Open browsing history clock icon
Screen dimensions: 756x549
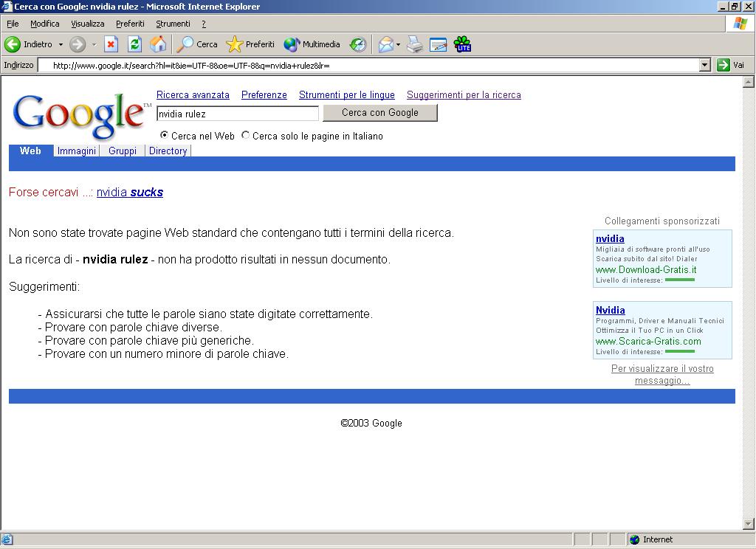pos(358,44)
